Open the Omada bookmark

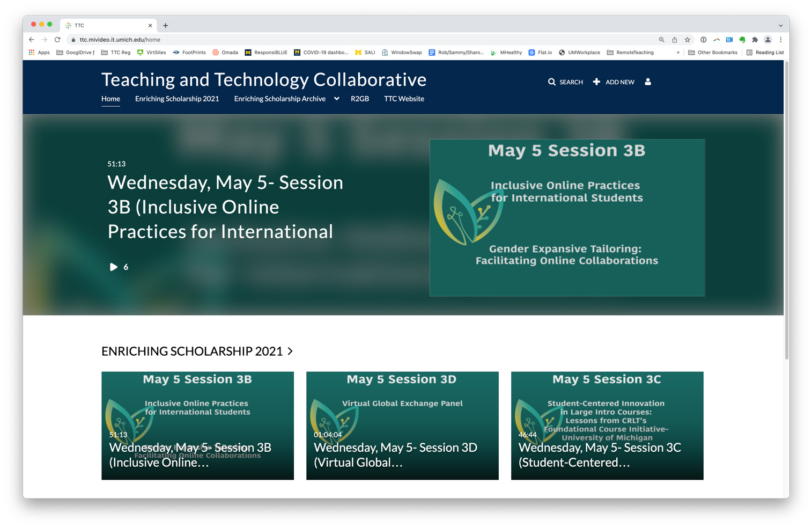(x=225, y=53)
